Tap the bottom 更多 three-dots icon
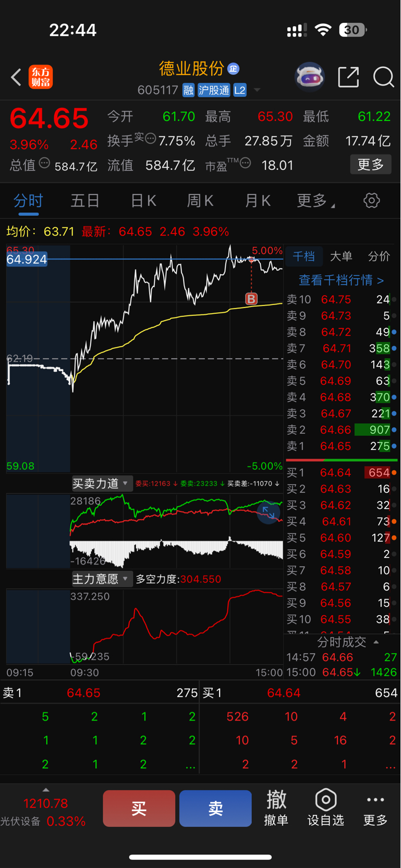Screen dimensions: 401x868 (x=375, y=808)
